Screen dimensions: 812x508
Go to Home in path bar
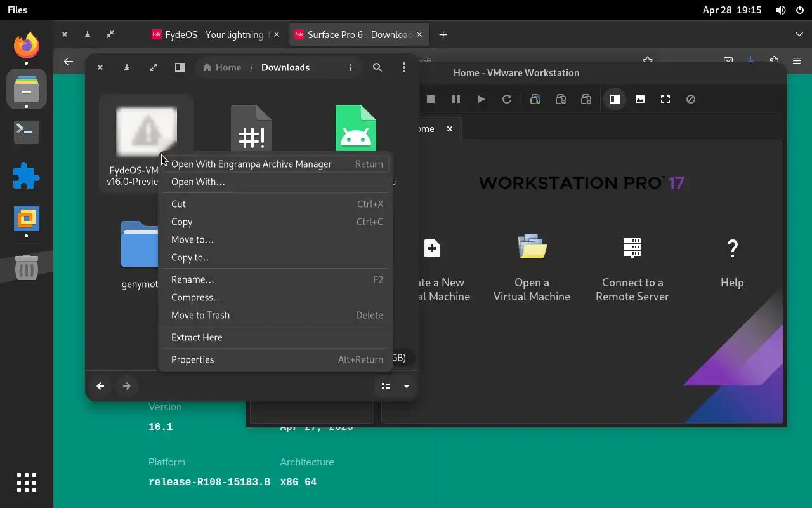click(222, 67)
